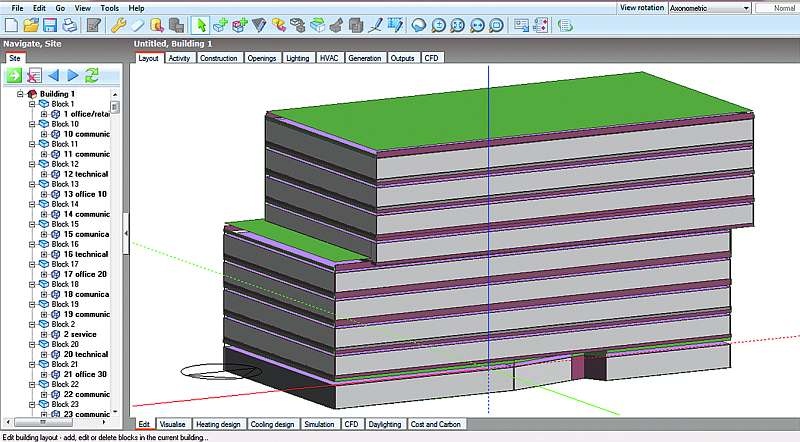This screenshot has width=800, height=442.
Task: Go back with blue left arrow
Action: pyautogui.click(x=53, y=76)
